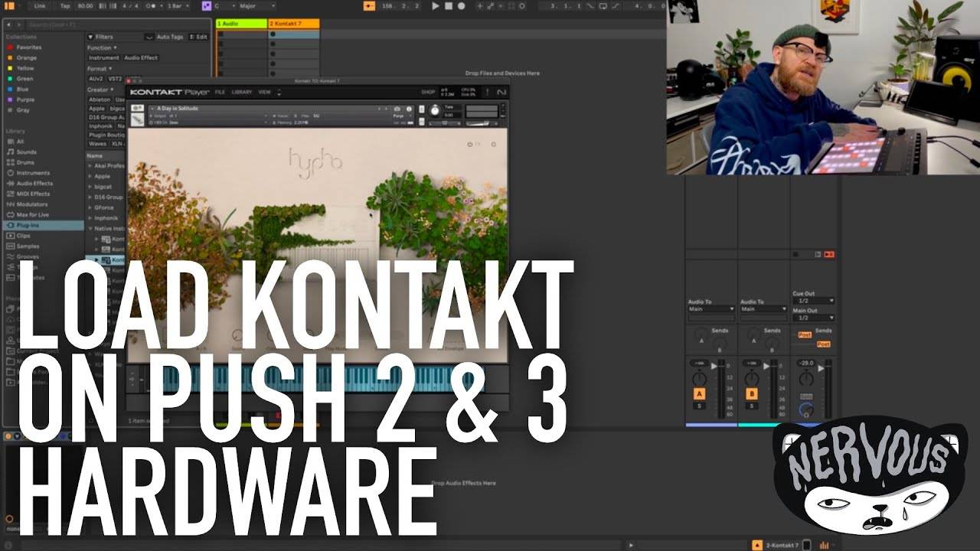Open the Clips library category
This screenshot has width=980, height=551.
23,236
